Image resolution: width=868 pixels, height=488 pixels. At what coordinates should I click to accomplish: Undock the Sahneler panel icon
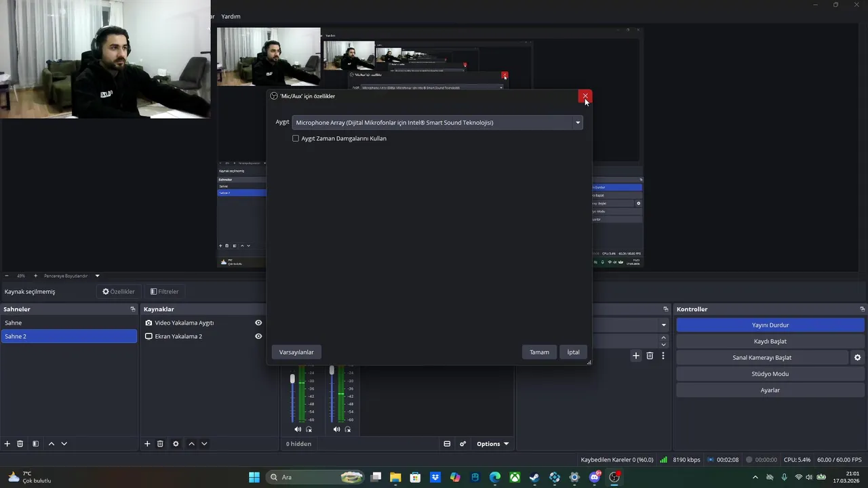133,309
